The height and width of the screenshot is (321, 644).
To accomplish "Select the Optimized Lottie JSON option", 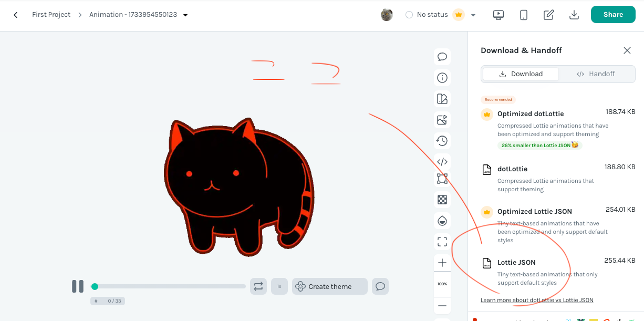I will click(558, 225).
